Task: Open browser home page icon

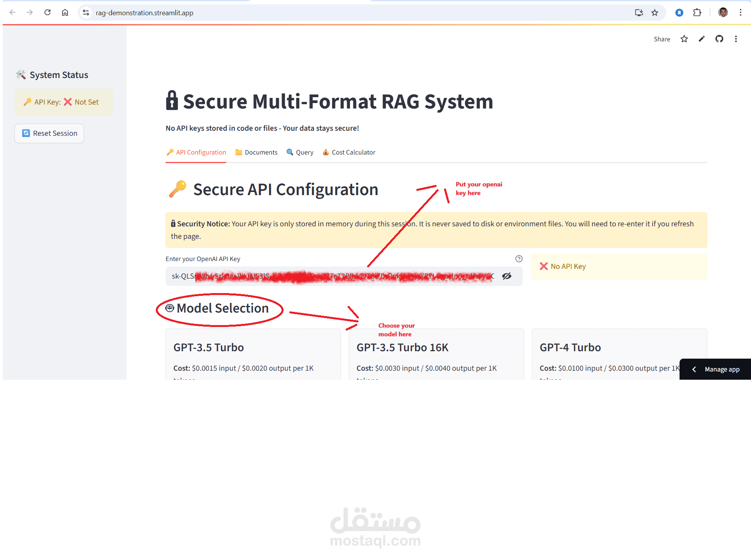Action: tap(65, 12)
